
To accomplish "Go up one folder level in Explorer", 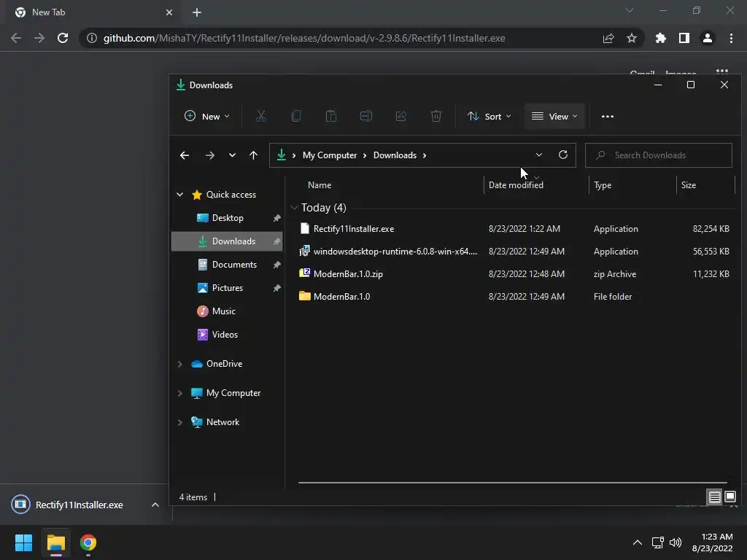I will point(253,155).
